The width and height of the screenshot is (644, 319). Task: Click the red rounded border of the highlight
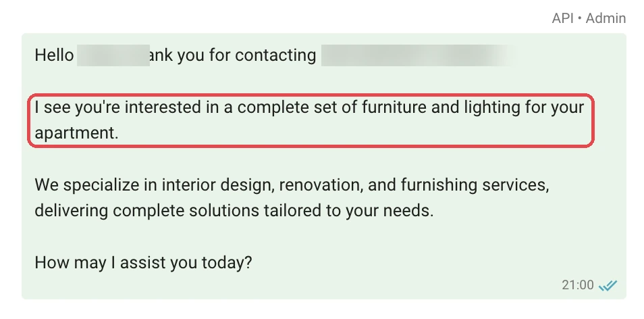[311, 95]
